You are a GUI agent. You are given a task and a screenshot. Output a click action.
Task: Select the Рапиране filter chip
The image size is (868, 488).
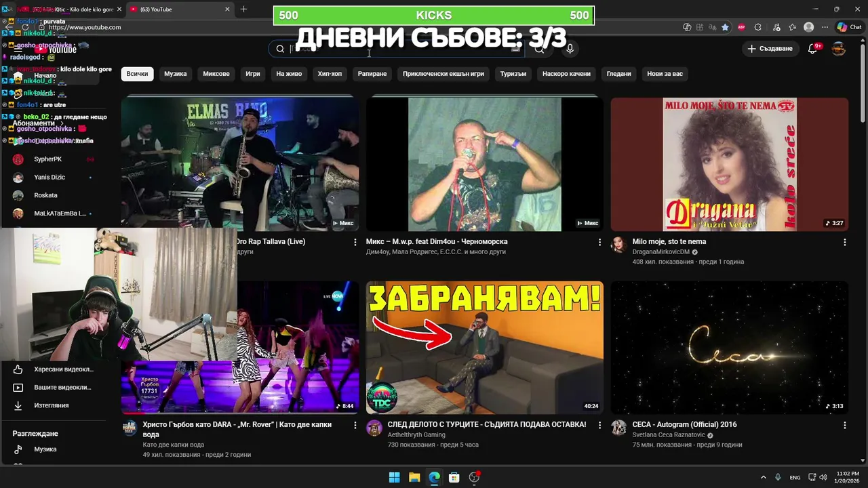pyautogui.click(x=372, y=74)
